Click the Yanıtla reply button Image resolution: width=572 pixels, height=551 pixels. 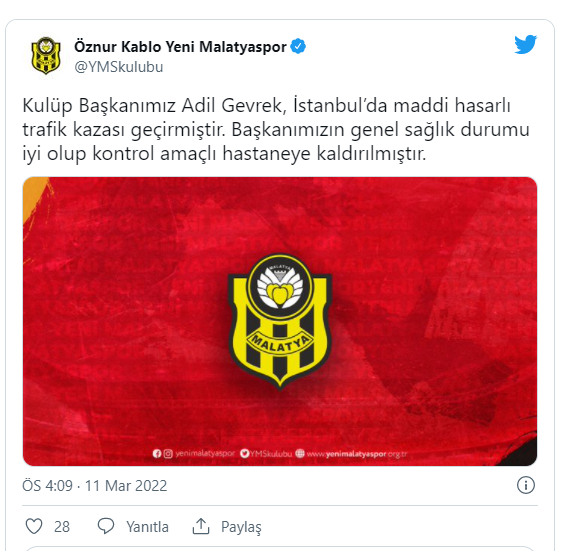(x=147, y=527)
